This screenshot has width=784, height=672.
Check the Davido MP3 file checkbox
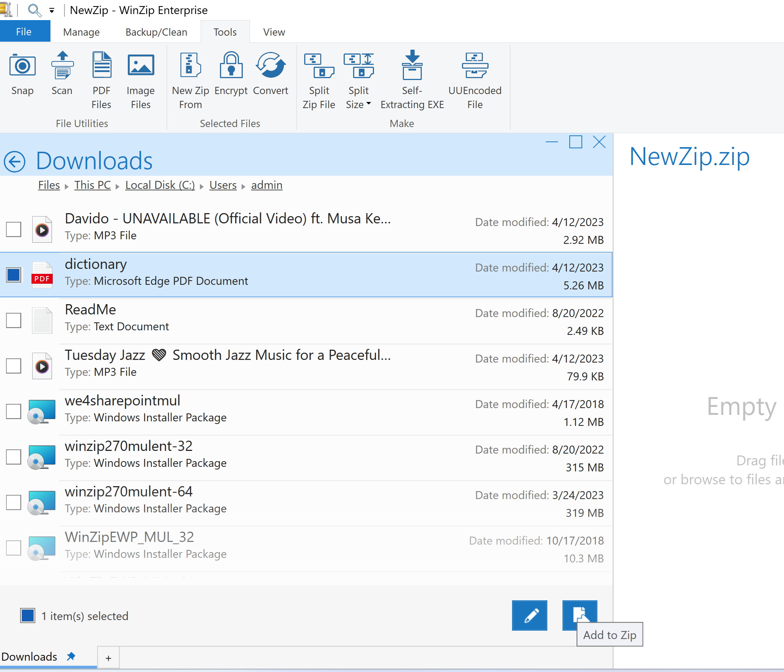pyautogui.click(x=14, y=229)
